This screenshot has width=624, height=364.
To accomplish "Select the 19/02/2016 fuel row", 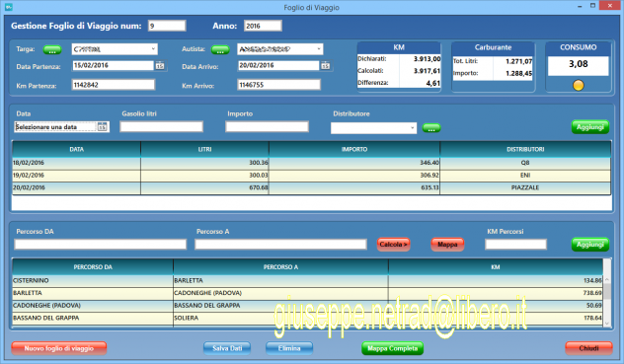I will (311, 175).
